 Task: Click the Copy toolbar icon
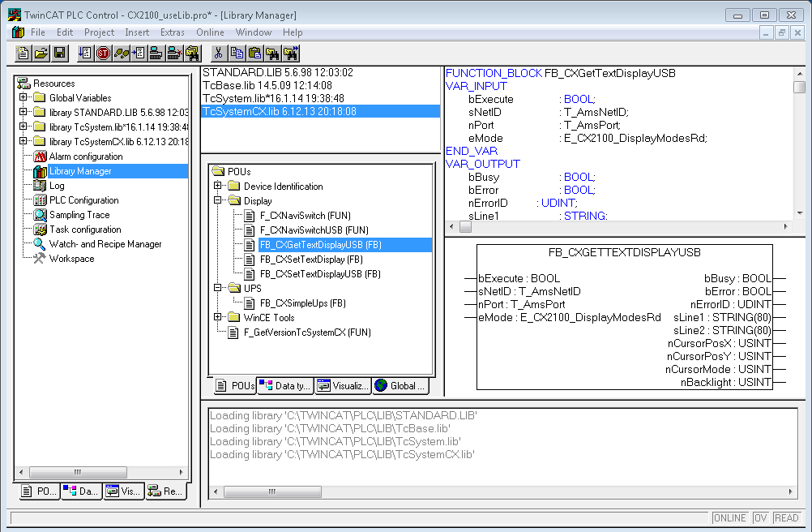click(237, 53)
